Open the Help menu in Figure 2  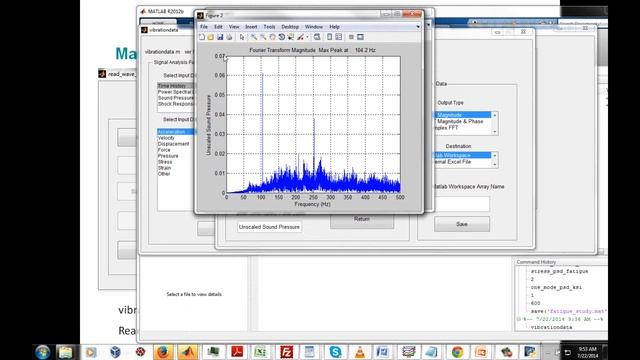tap(334, 27)
